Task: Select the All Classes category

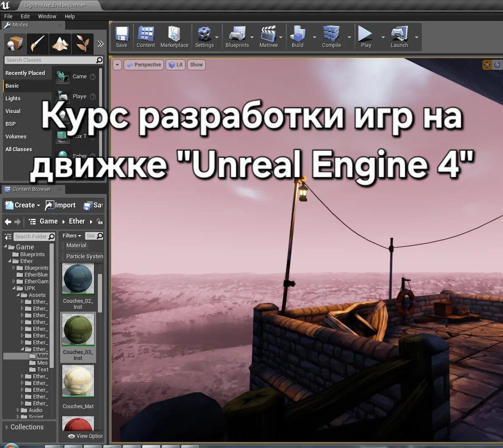Action: [19, 149]
